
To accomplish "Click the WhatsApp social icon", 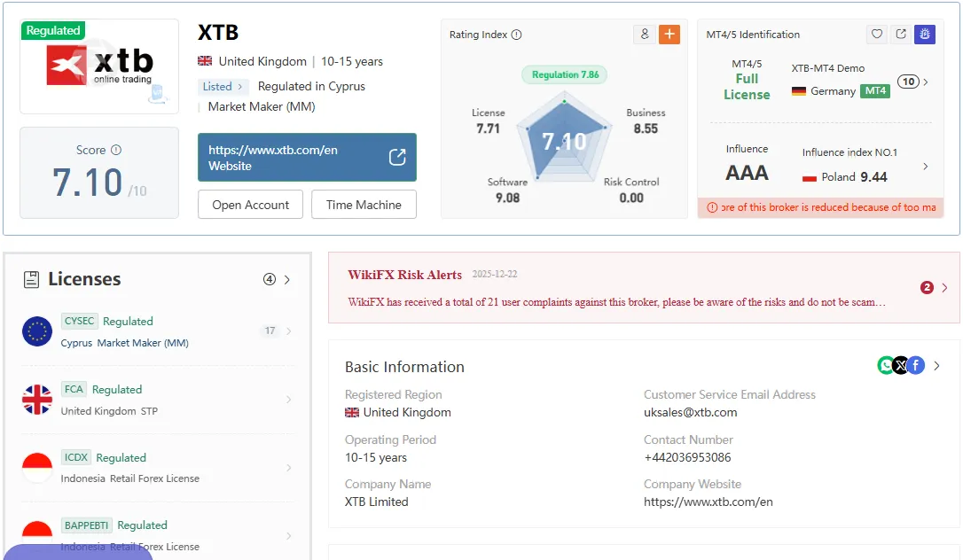I will click(x=885, y=366).
